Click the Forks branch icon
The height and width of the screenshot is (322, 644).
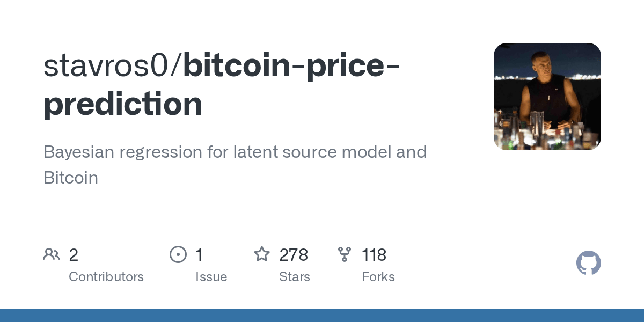(x=344, y=254)
